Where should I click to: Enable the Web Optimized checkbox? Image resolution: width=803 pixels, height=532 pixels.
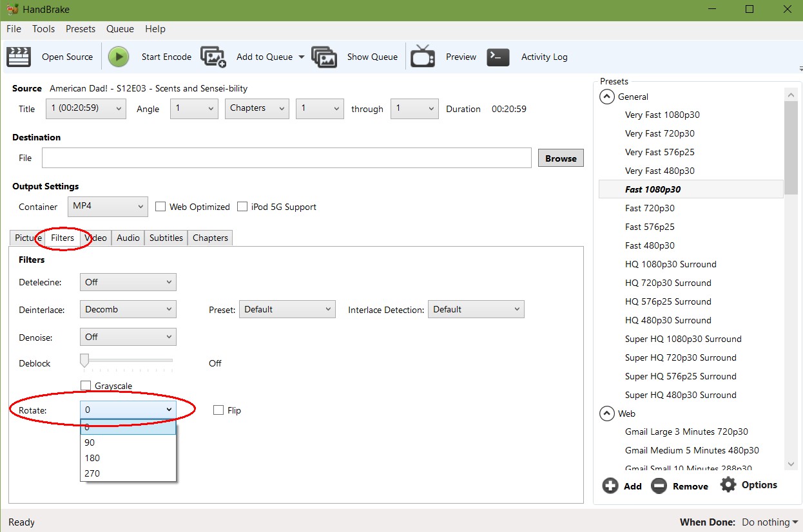[160, 207]
